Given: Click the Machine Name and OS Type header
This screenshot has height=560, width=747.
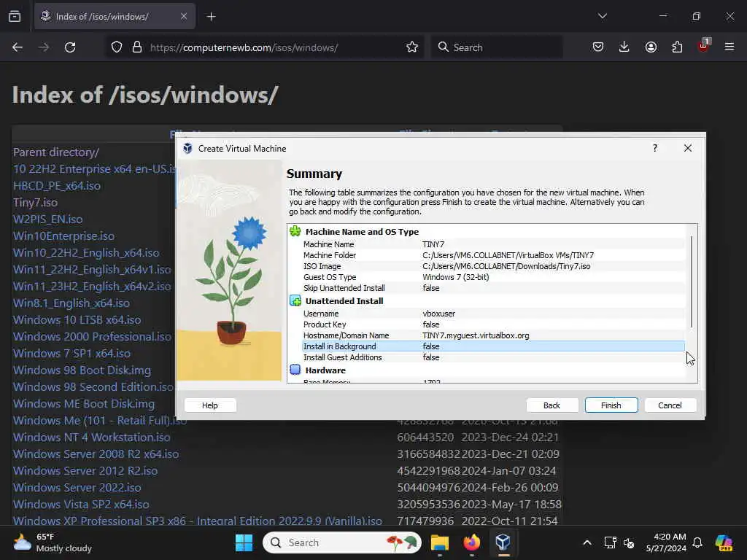Looking at the screenshot, I should [362, 232].
